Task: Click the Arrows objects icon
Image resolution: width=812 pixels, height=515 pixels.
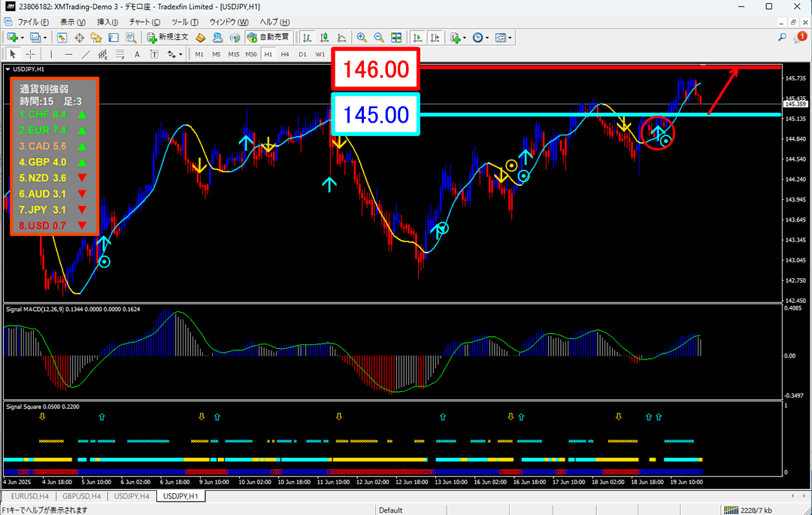Action: 171,54
